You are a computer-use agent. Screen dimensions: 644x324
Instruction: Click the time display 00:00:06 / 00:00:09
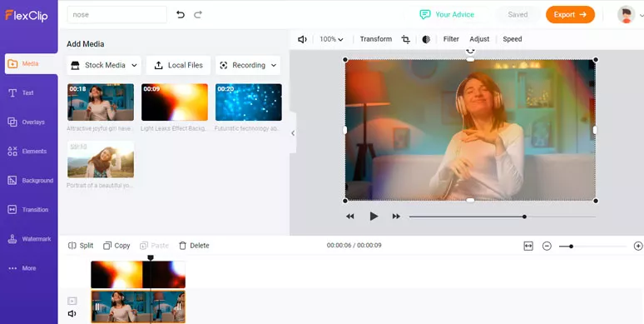click(x=354, y=246)
